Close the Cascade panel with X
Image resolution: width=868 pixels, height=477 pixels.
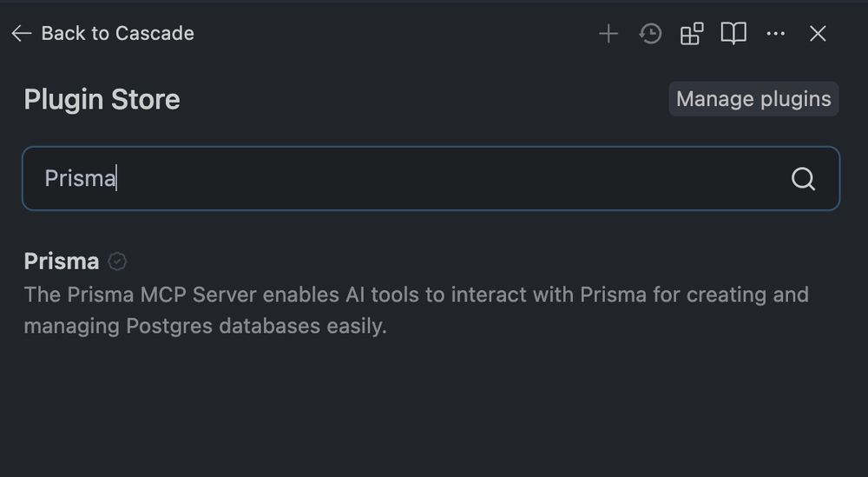818,34
